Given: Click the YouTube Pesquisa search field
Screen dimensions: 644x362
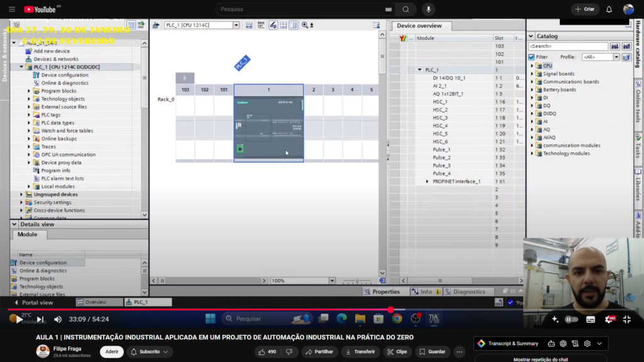Looking at the screenshot, I should coord(304,9).
